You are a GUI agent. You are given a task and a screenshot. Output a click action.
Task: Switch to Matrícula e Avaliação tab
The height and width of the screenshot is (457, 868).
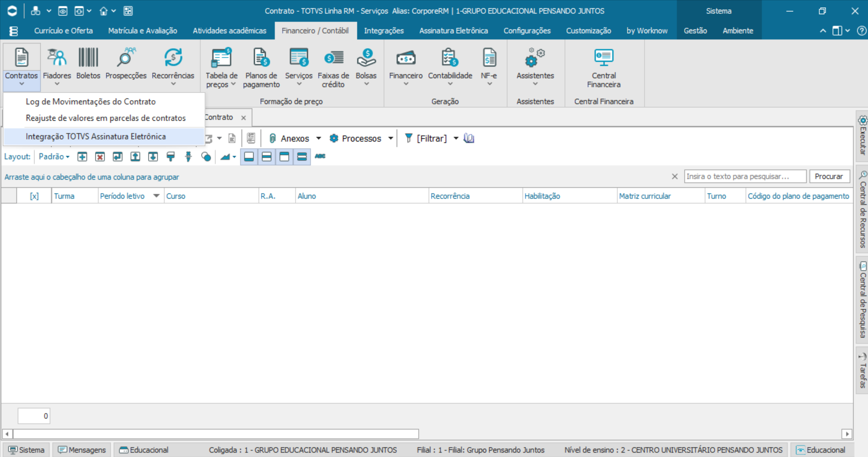142,30
